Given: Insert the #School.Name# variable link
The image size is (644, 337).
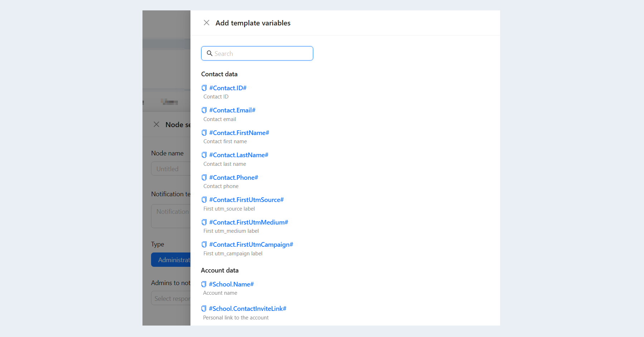Looking at the screenshot, I should pos(231,284).
